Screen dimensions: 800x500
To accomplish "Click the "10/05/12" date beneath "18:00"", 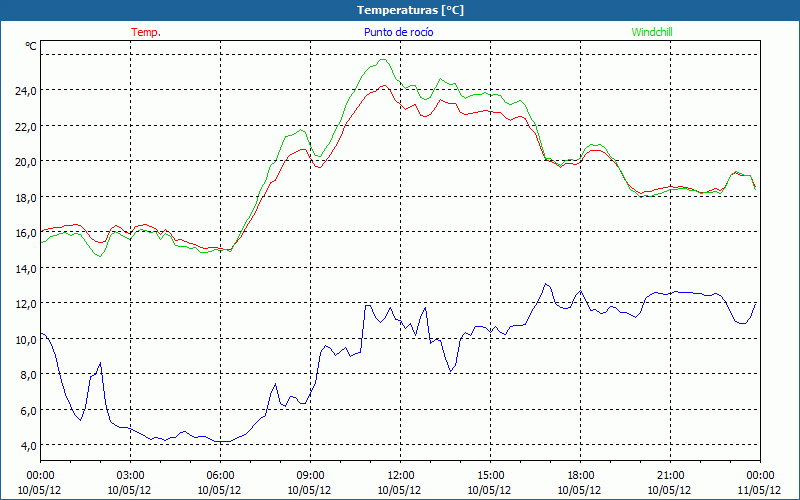I will pos(579,490).
